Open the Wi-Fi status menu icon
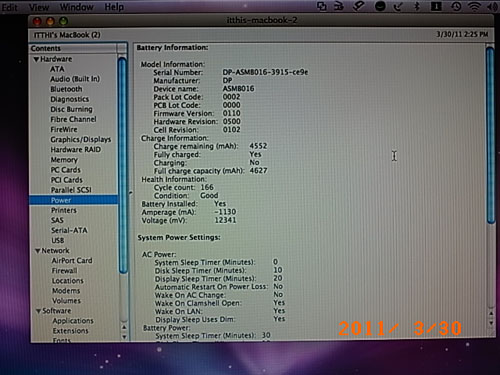 pyautogui.click(x=474, y=6)
